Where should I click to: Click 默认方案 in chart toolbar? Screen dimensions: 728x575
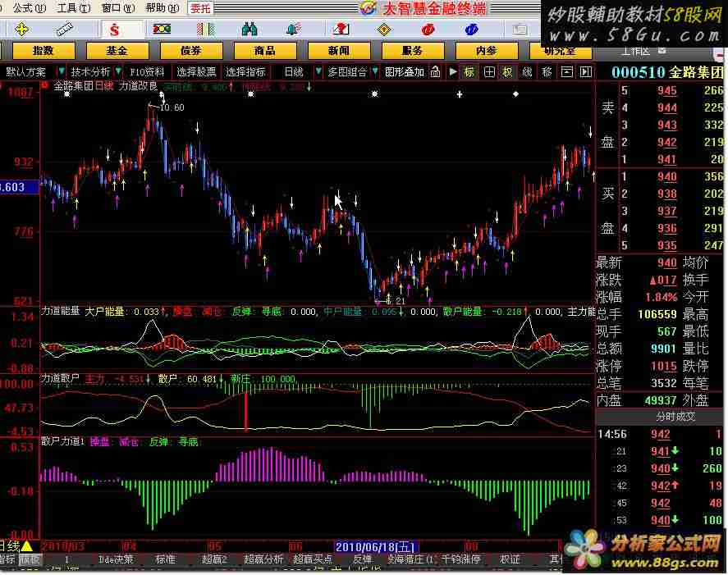point(26,72)
